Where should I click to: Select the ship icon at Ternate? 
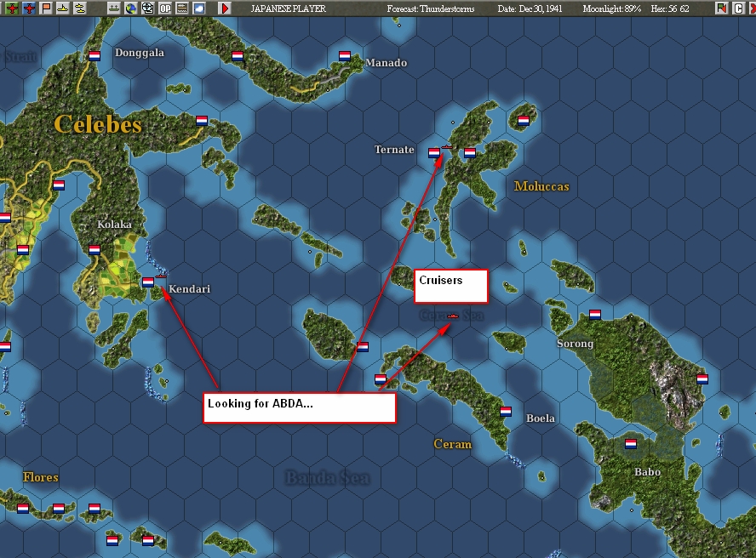click(x=447, y=147)
